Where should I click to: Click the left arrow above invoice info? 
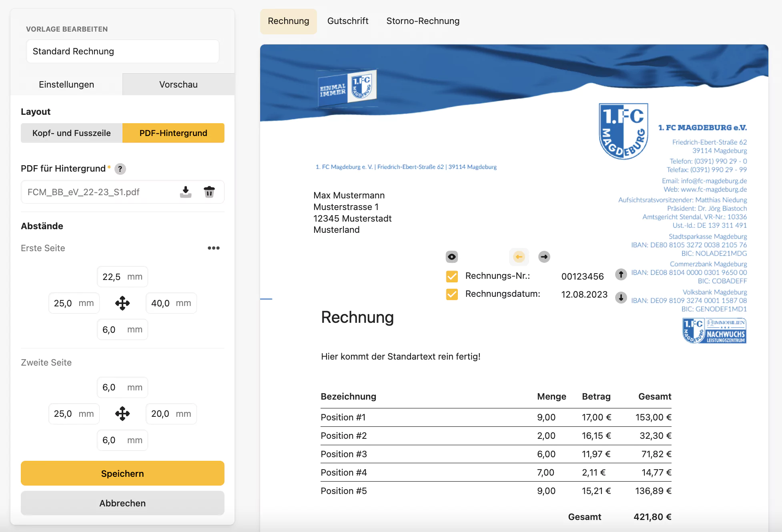(x=519, y=257)
